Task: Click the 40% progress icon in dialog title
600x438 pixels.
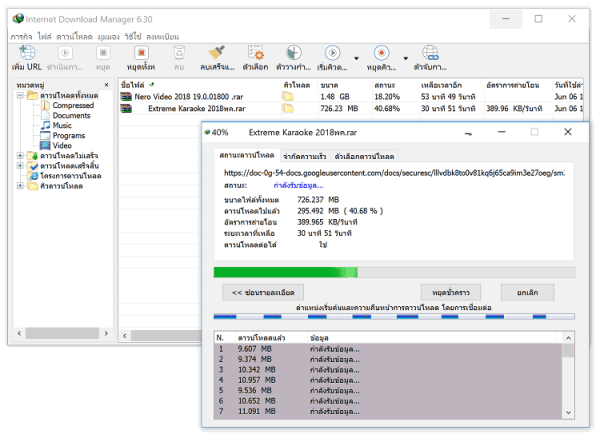Action: pos(207,132)
